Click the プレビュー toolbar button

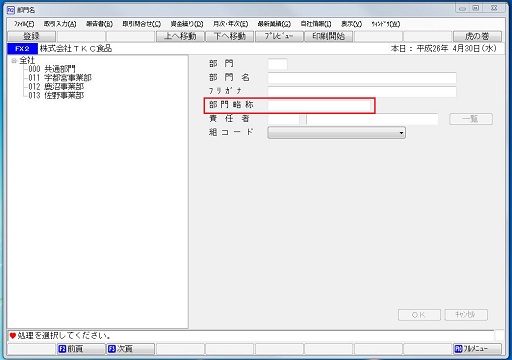pos(279,36)
